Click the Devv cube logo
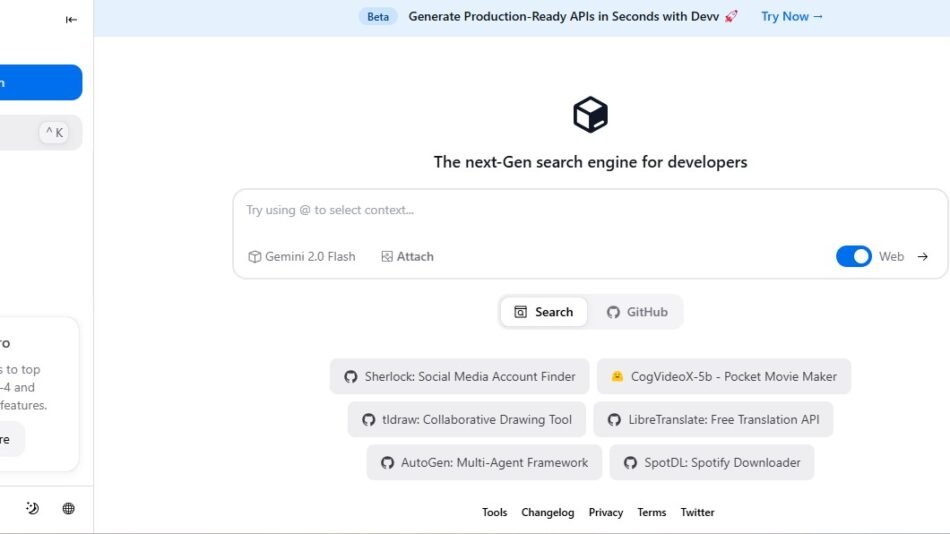Image resolution: width=950 pixels, height=534 pixels. click(x=590, y=115)
